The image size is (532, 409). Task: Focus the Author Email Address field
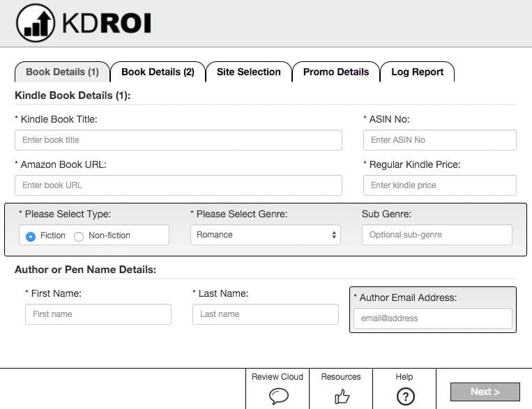pyautogui.click(x=433, y=318)
